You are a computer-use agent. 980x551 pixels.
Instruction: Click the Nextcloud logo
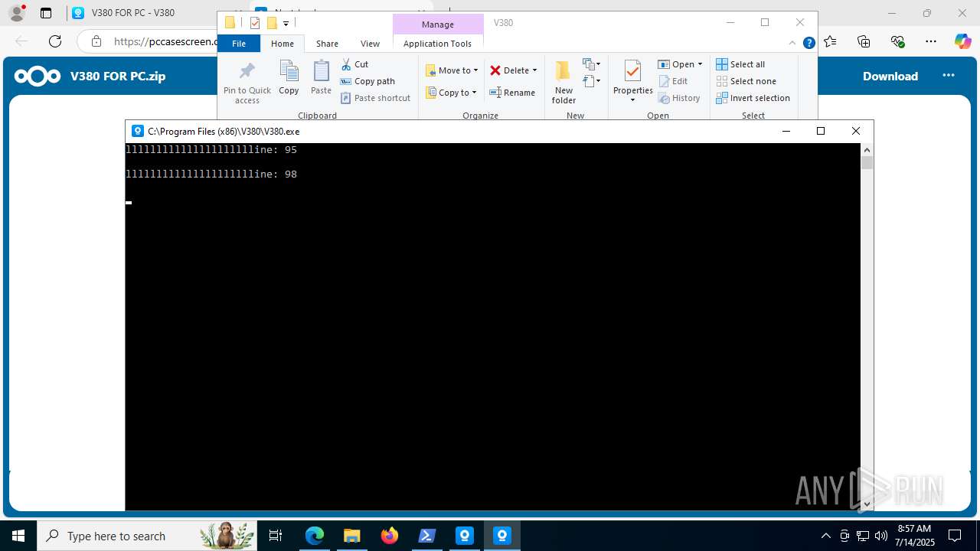[38, 76]
